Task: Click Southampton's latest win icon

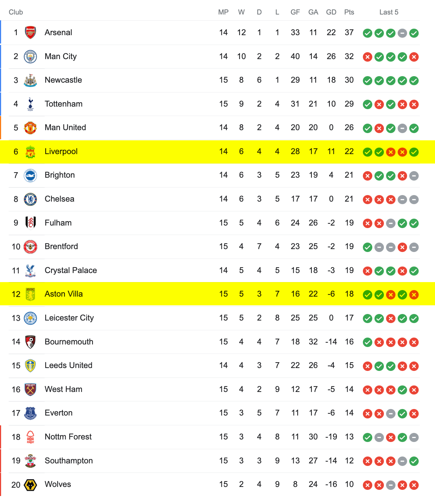Action: pyautogui.click(x=414, y=461)
